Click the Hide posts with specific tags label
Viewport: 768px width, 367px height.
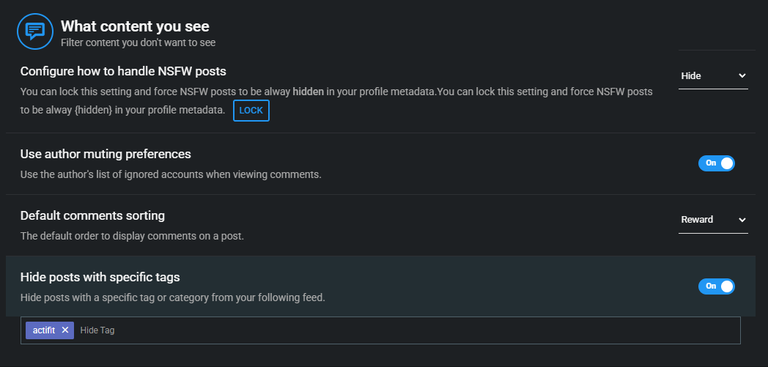tap(100, 277)
